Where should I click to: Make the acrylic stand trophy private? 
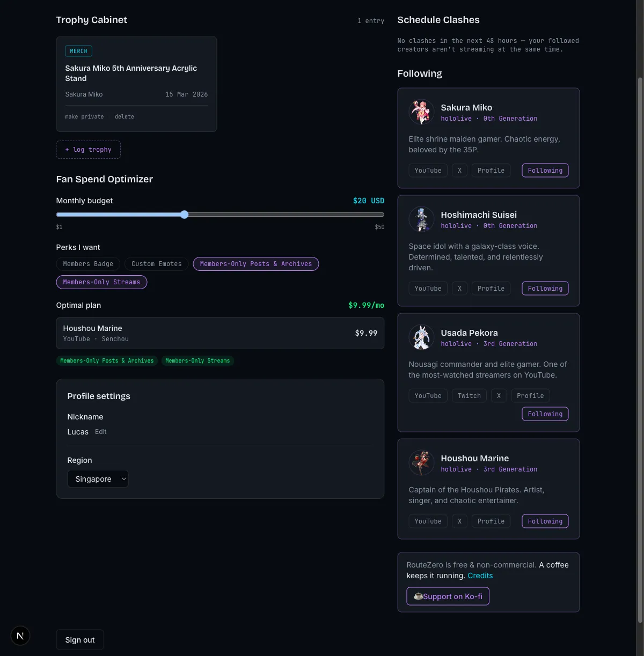click(84, 116)
